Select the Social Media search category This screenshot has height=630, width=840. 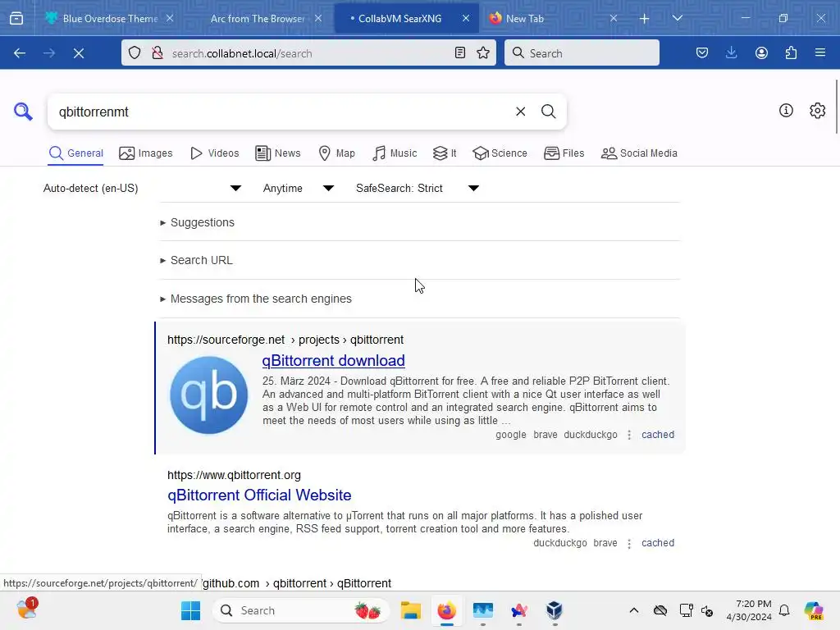[639, 153]
